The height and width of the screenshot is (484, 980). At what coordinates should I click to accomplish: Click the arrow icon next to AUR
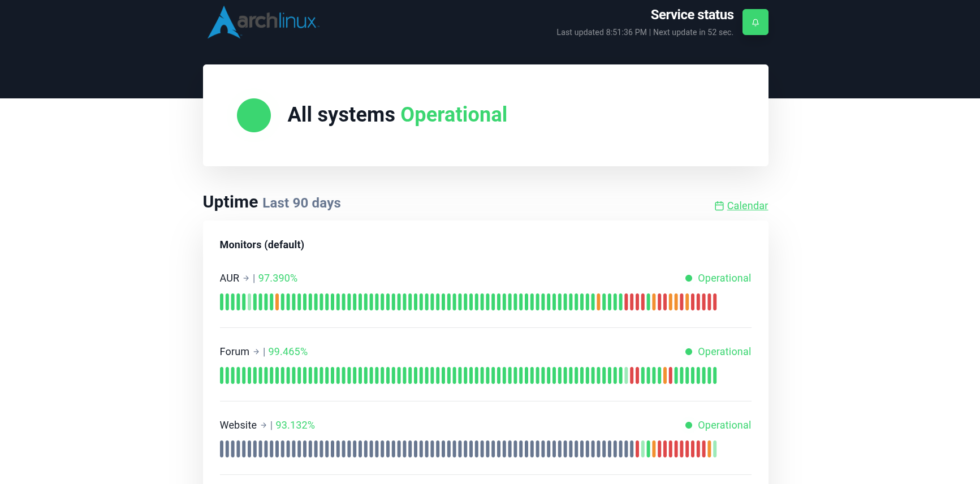tap(246, 278)
